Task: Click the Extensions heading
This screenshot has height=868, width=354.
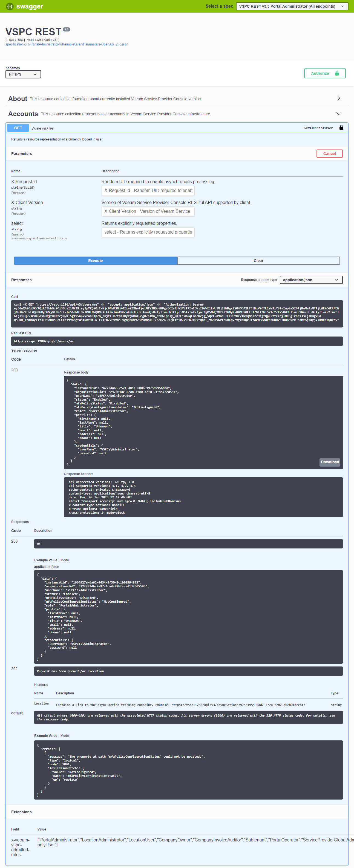Action: (x=21, y=812)
